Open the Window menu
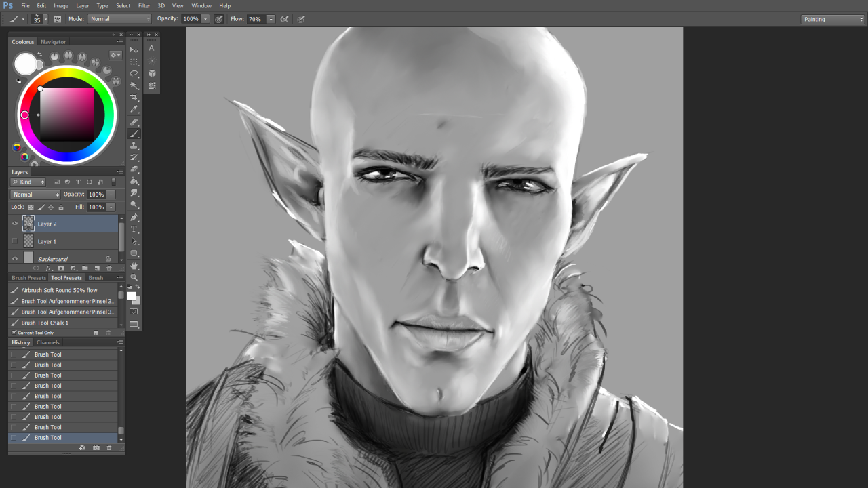This screenshot has height=488, width=868. click(201, 5)
